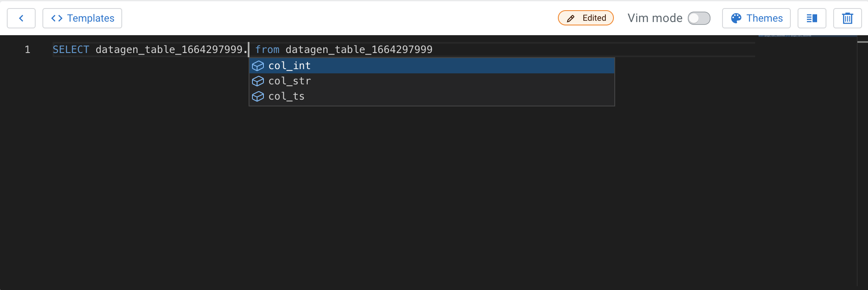Choose col_str suggestion in dropdown

click(x=432, y=81)
